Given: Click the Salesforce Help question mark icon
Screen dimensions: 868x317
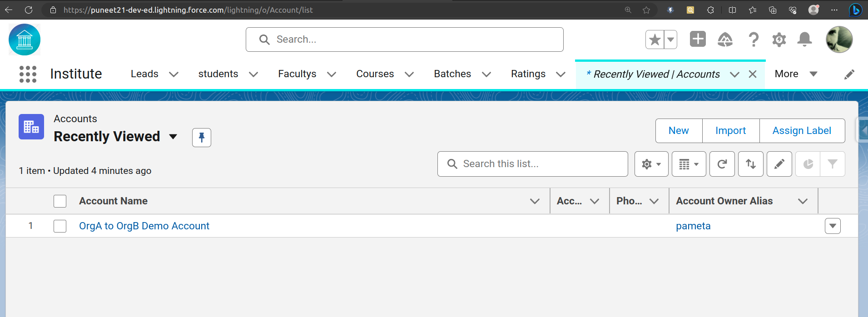Looking at the screenshot, I should (753, 40).
